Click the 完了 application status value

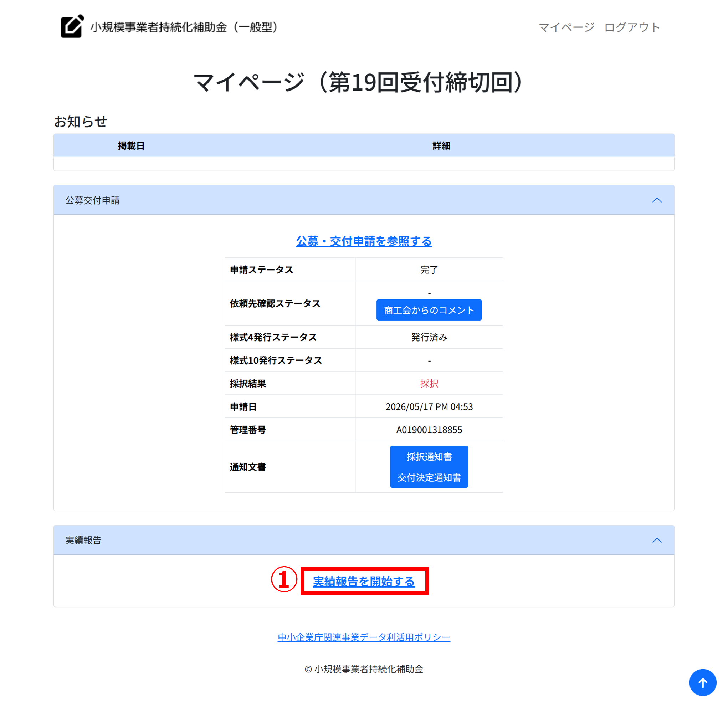429,270
